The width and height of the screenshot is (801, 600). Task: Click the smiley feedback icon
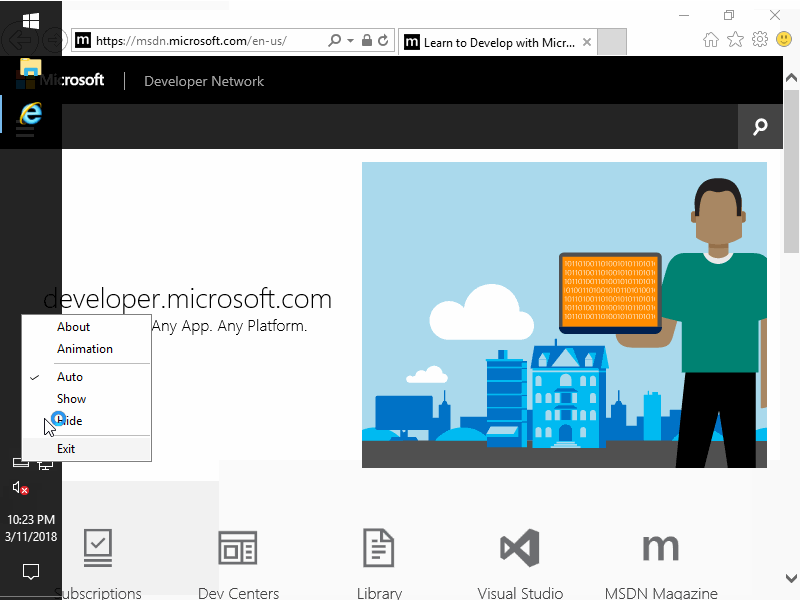[784, 39]
